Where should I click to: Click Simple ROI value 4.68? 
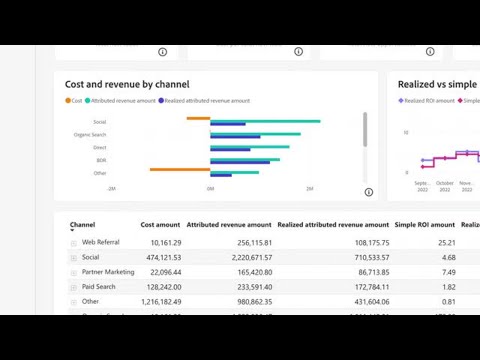click(449, 257)
